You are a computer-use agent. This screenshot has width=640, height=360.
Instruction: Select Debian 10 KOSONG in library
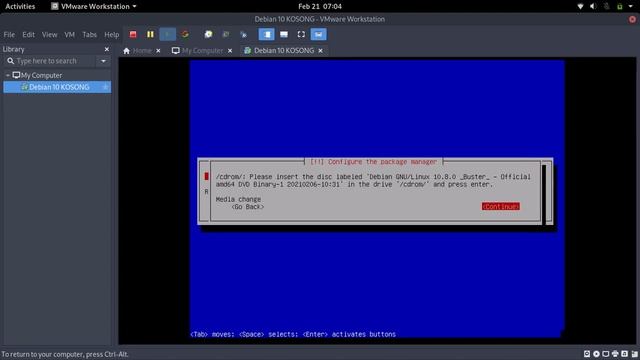[x=57, y=87]
